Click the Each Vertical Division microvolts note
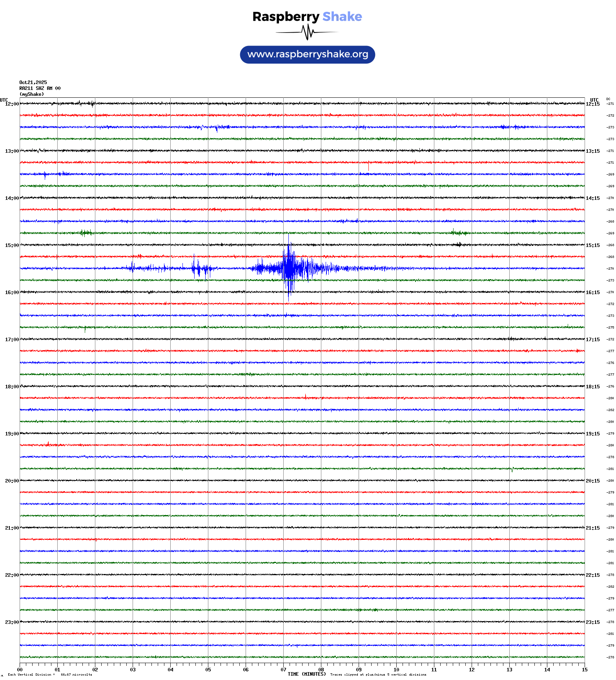 click(x=50, y=675)
